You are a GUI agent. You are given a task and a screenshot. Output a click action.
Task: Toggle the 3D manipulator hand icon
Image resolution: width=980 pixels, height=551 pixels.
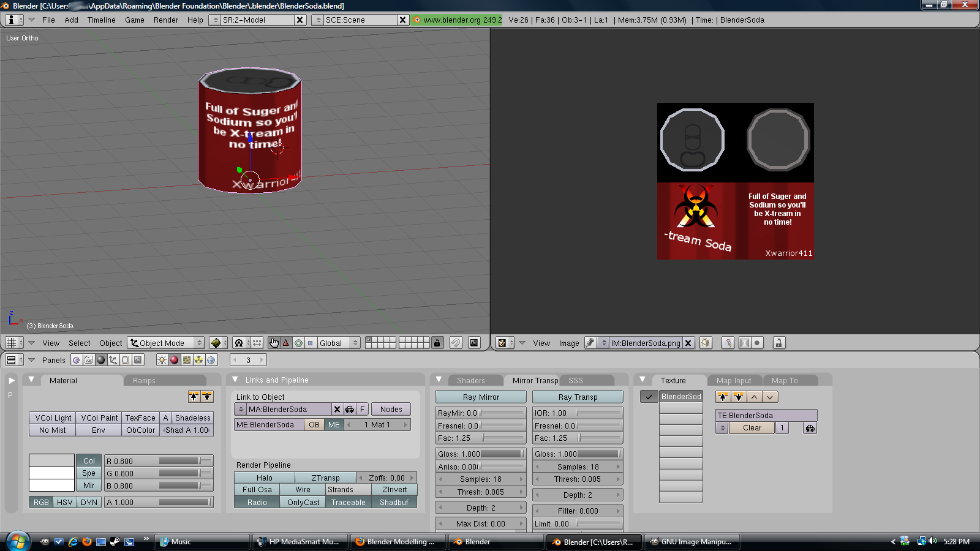click(274, 343)
